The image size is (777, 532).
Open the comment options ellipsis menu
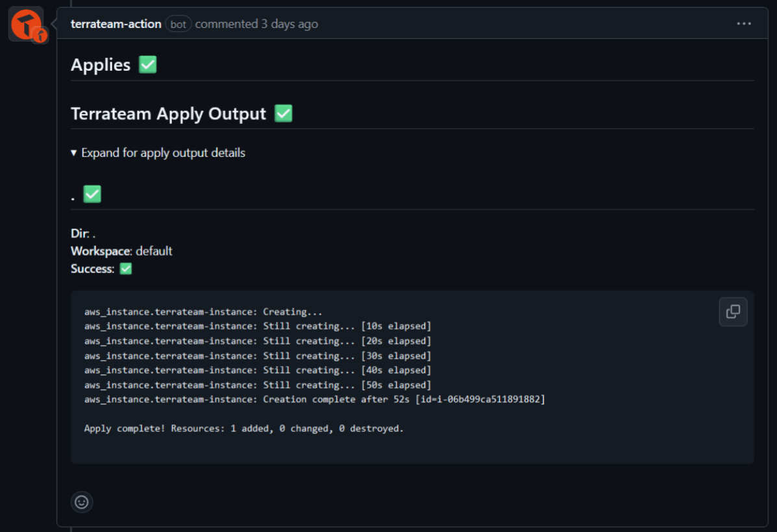pyautogui.click(x=744, y=24)
